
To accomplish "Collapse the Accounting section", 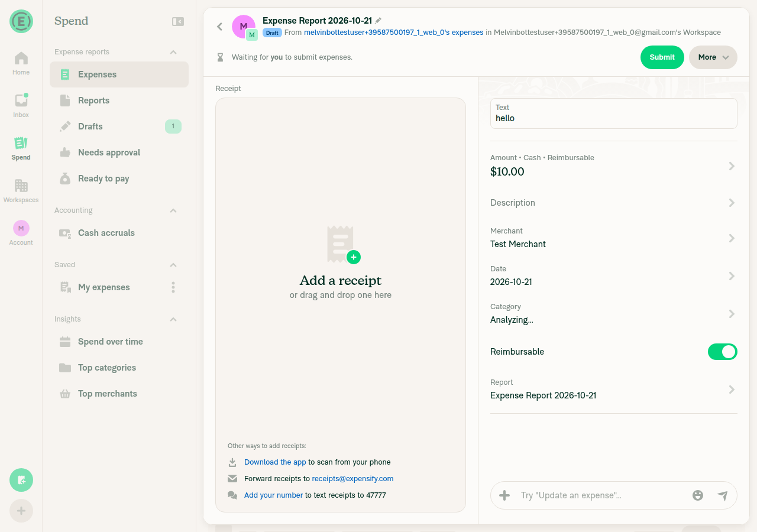I will 173,210.
